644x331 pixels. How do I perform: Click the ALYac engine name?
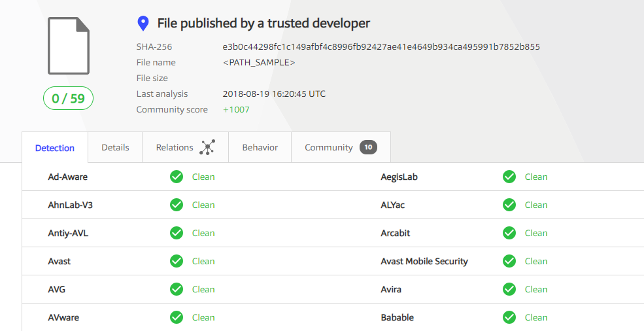click(x=393, y=205)
